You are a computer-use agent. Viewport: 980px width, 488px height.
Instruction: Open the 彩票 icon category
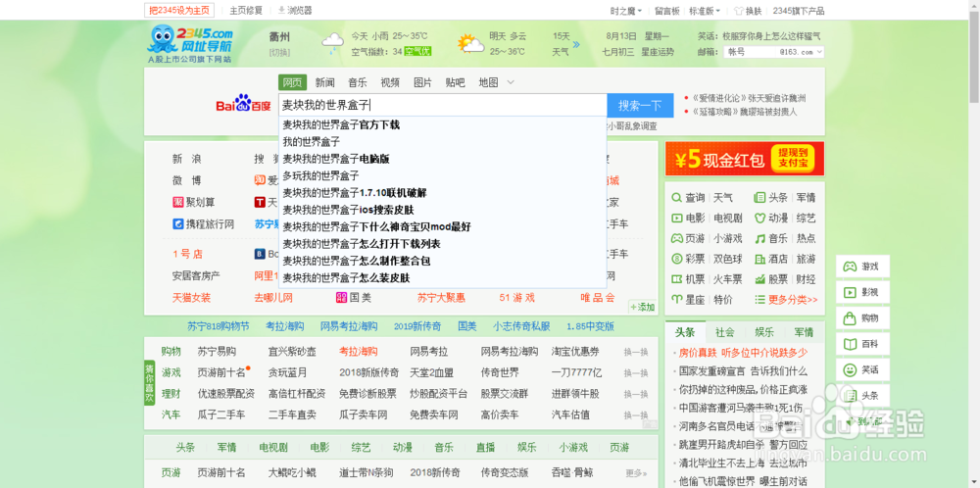(x=677, y=258)
